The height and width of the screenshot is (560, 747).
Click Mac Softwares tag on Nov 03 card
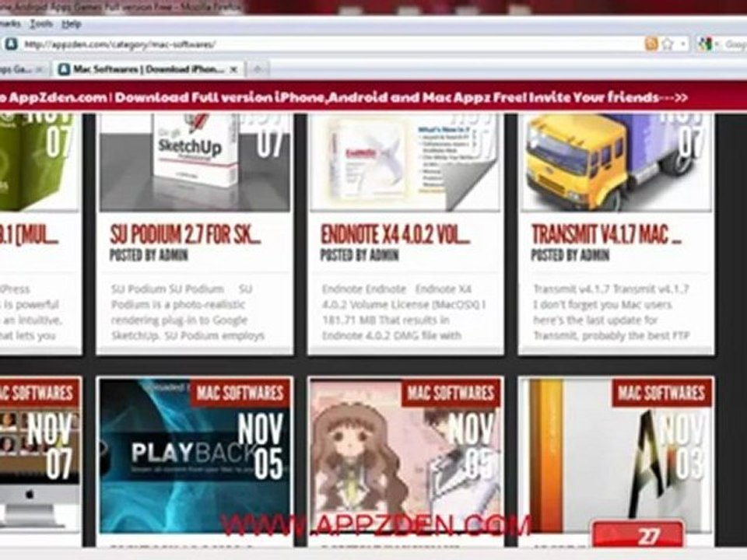(x=661, y=393)
